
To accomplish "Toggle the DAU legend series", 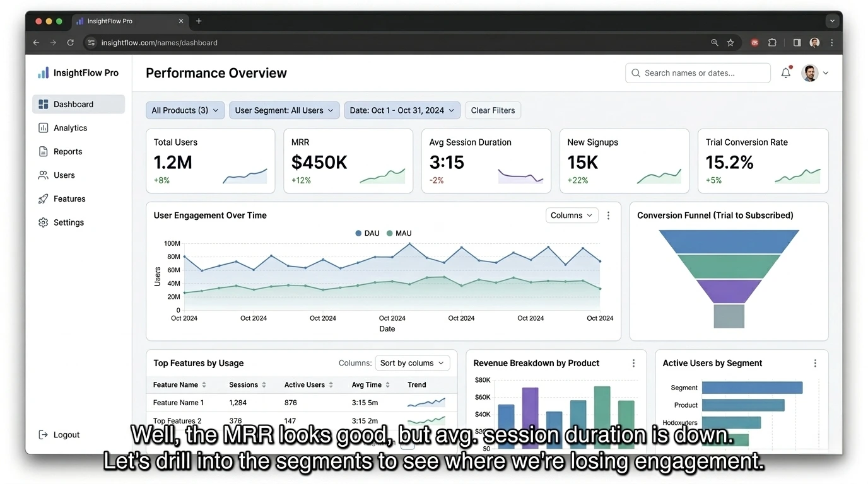I will 367,234.
